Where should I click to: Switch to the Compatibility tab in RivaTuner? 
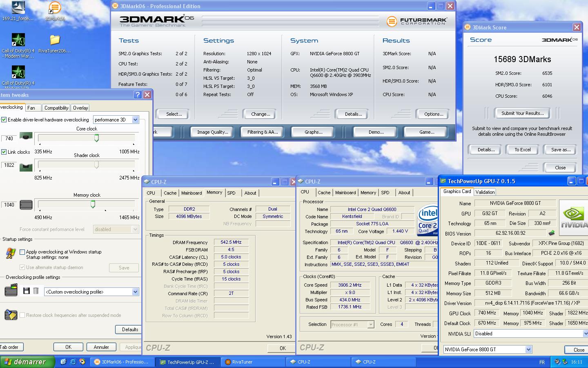(56, 108)
